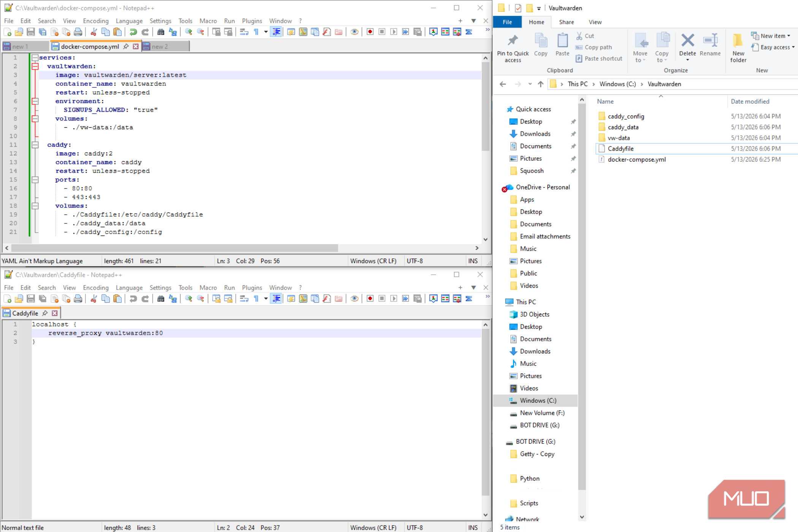Image resolution: width=798 pixels, height=532 pixels.
Task: Click Paste icon in docker-compose Notepad++ toolbar
Action: (x=117, y=32)
